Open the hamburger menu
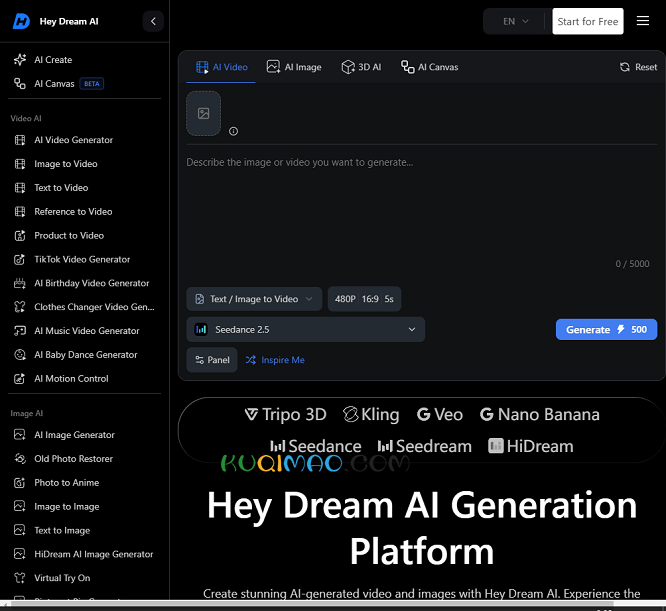Viewport: 666px width, 611px height. [x=643, y=21]
